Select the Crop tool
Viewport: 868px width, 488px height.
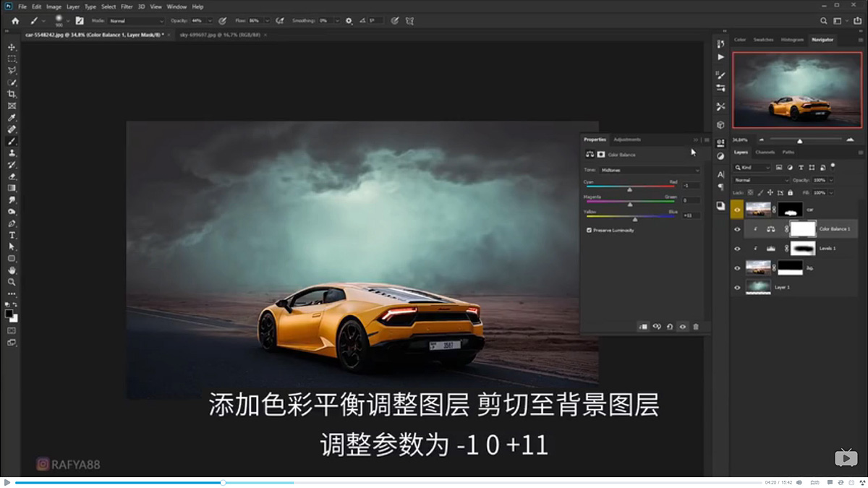coord(11,94)
